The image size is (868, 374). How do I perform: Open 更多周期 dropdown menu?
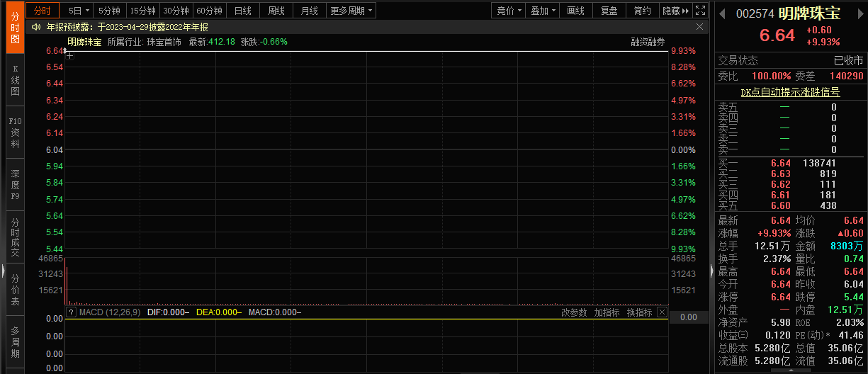coord(351,11)
